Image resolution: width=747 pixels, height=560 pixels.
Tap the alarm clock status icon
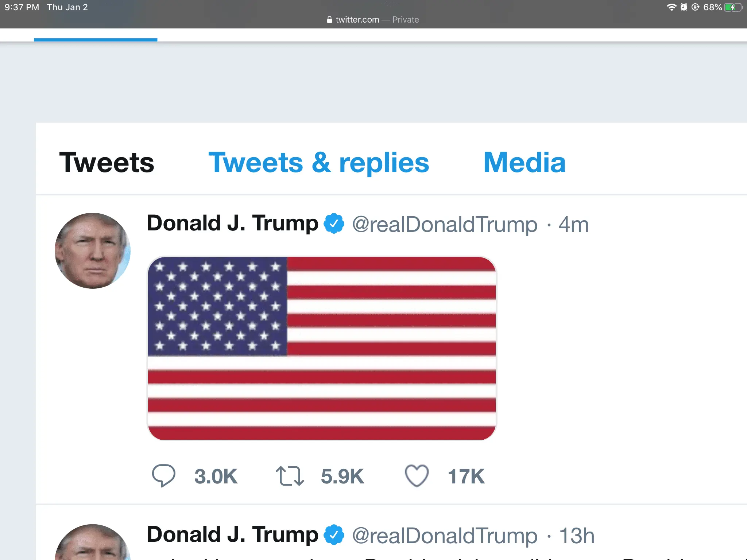pyautogui.click(x=684, y=7)
